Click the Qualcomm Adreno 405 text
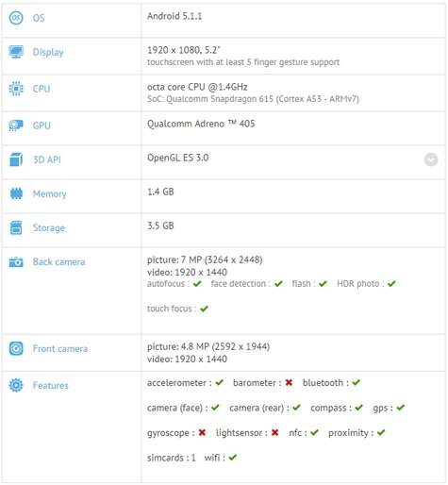Image resolution: width=448 pixels, height=485 pixels. (201, 124)
